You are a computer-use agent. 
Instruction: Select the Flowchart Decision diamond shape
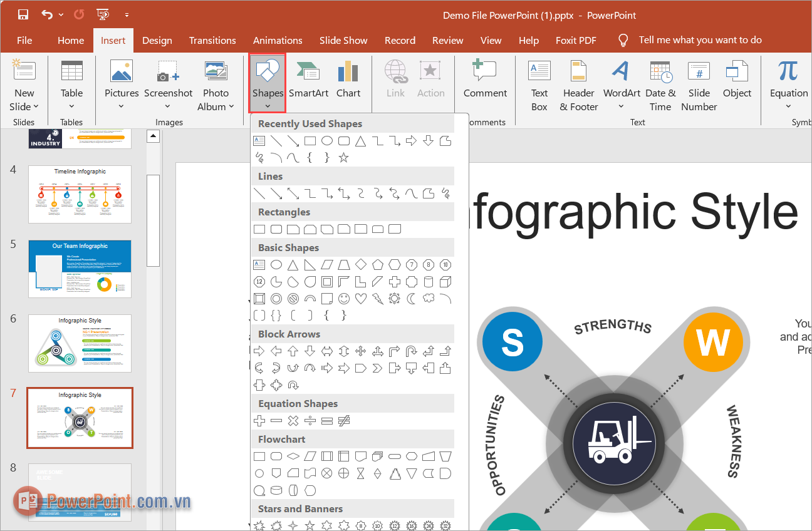[x=293, y=456]
